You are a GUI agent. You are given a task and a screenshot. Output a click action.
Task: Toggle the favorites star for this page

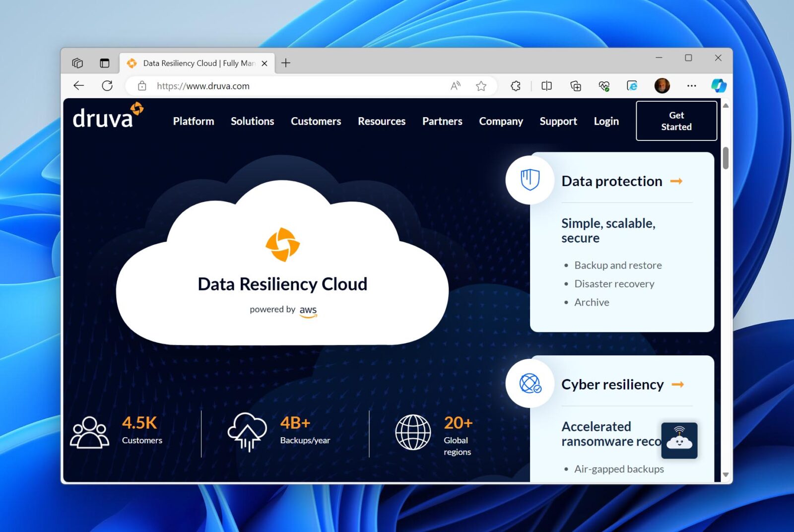[x=480, y=85]
